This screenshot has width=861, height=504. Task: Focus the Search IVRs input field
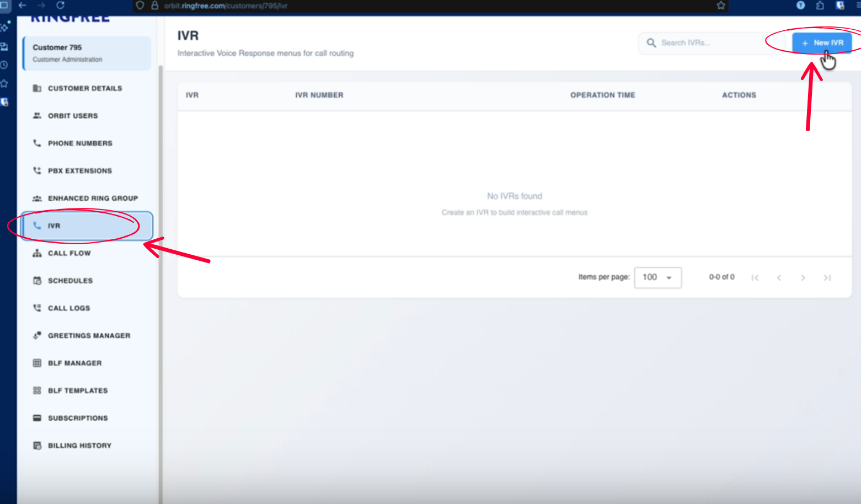tap(712, 43)
